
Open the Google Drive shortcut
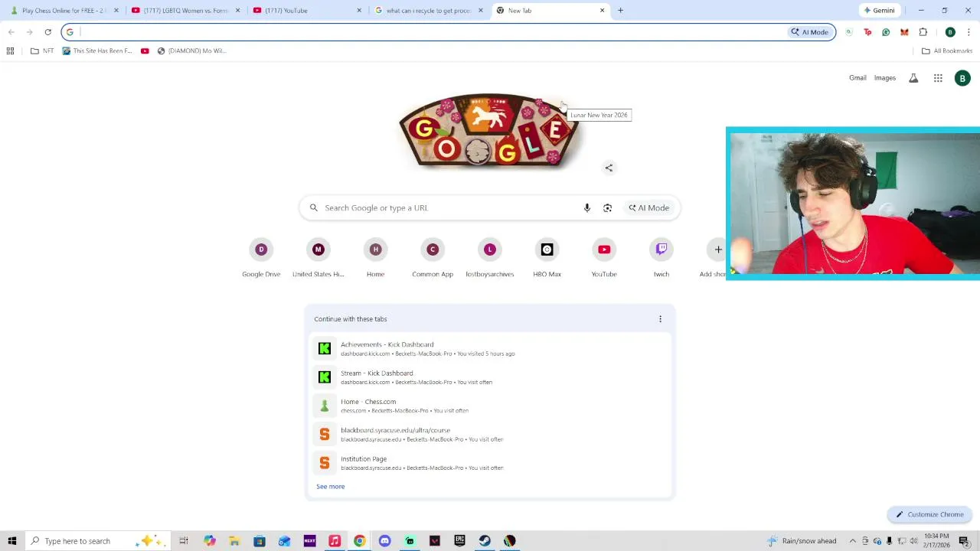261,259
